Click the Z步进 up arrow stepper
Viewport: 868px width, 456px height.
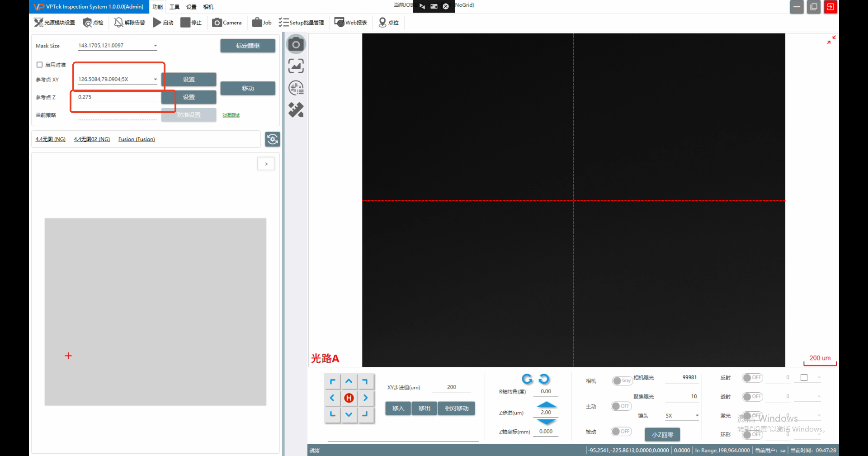click(546, 404)
